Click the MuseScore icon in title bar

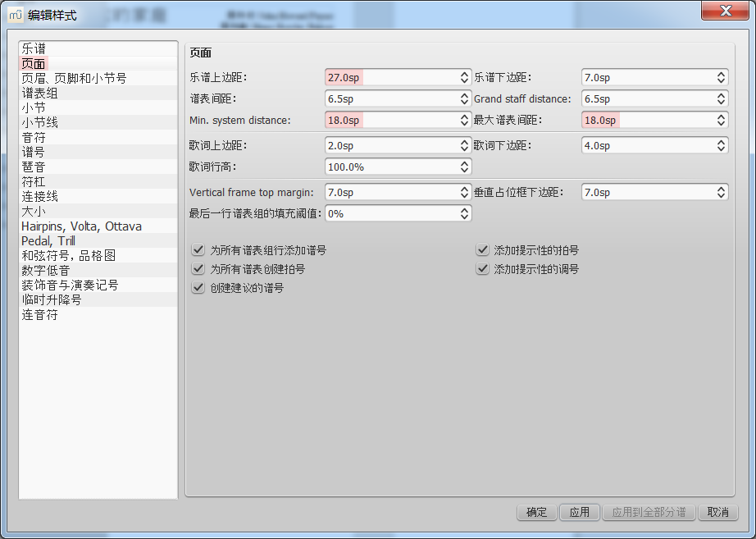[16, 14]
